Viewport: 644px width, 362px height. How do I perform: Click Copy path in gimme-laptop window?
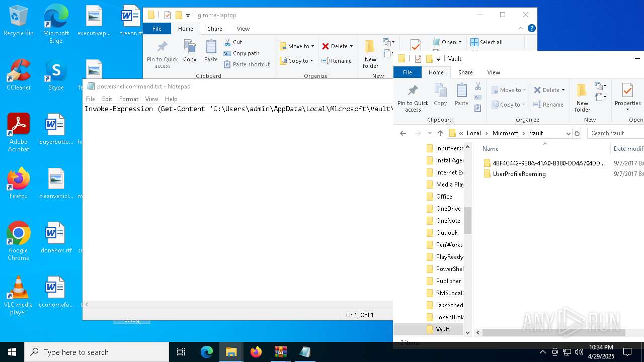[242, 53]
